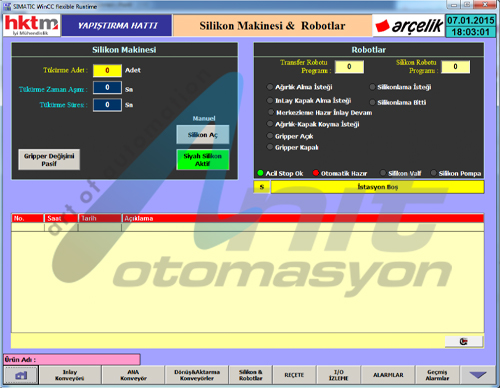
Task: Click the home icon button in bottom navigation
Action: point(21,375)
